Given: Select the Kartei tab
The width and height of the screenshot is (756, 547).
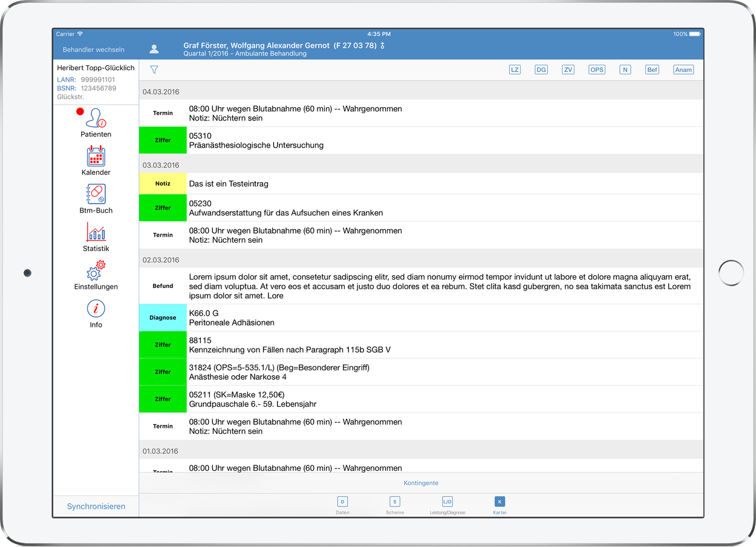Looking at the screenshot, I should (x=500, y=505).
